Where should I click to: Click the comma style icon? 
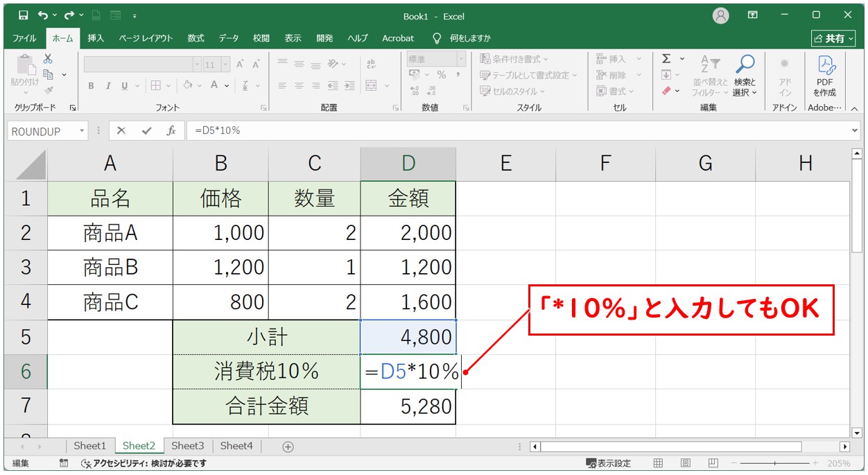point(458,75)
